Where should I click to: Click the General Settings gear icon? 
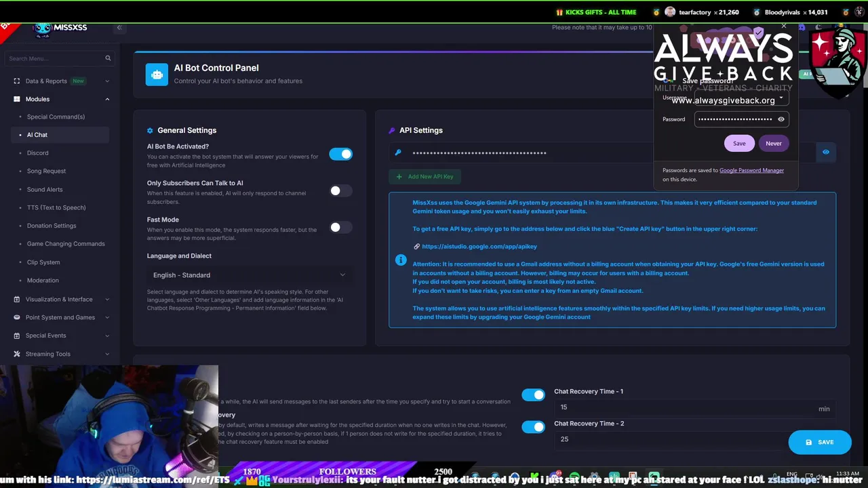pyautogui.click(x=150, y=130)
